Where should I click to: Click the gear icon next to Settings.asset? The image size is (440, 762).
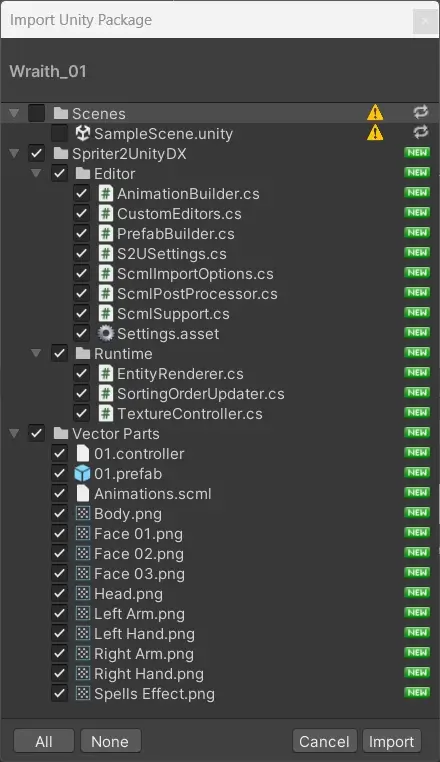tap(106, 333)
